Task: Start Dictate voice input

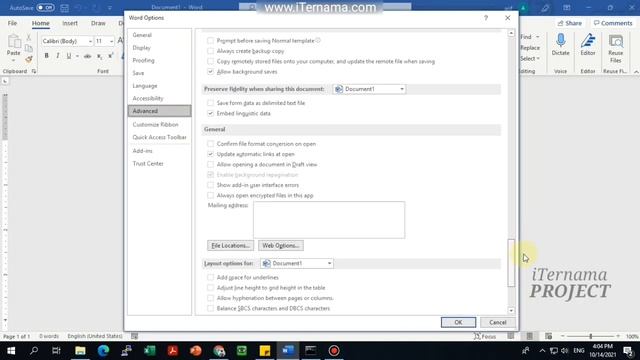Action: point(560,45)
